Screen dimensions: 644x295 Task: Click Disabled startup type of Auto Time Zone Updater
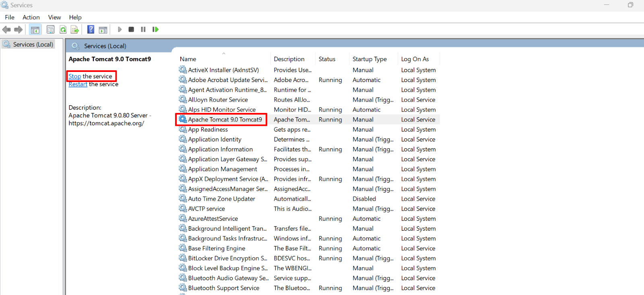point(364,199)
